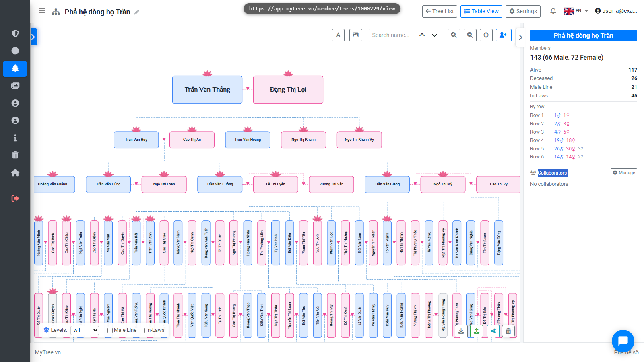Select the Trần Văn Thắng node
The width and height of the screenshot is (644, 362).
pos(207,90)
